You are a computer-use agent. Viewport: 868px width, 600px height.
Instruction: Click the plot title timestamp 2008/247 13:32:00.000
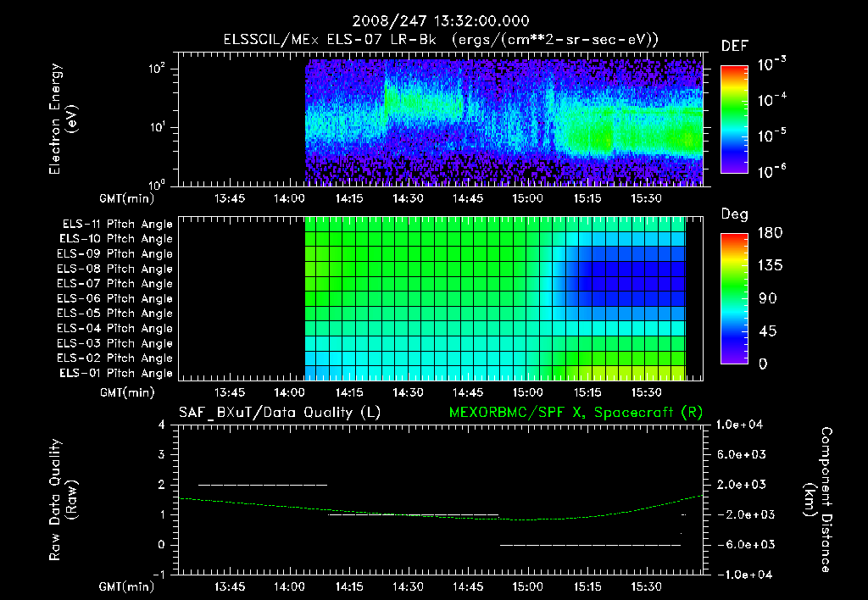(x=441, y=21)
